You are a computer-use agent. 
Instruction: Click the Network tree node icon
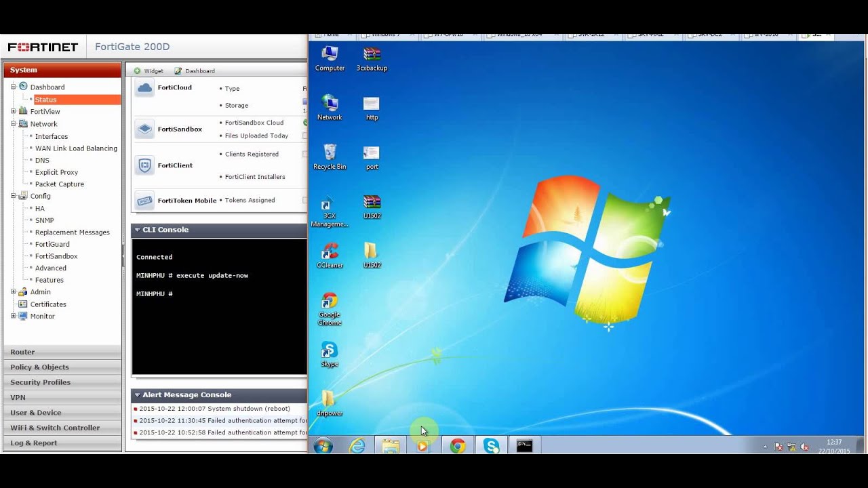(23, 124)
